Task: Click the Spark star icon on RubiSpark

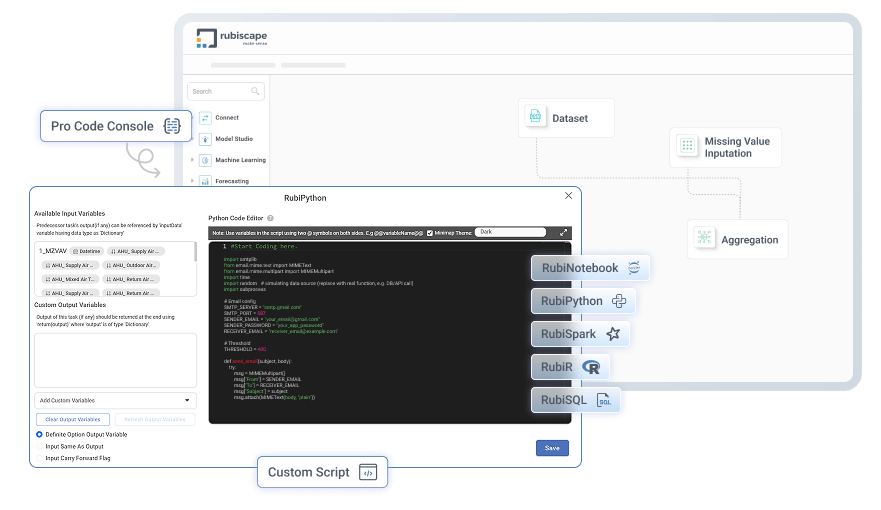Action: pos(613,334)
